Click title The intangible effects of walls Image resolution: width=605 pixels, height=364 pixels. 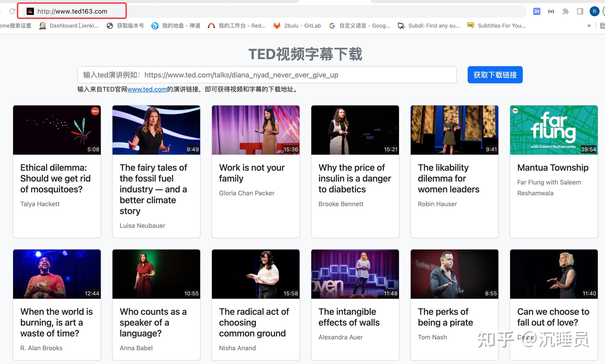tap(349, 317)
